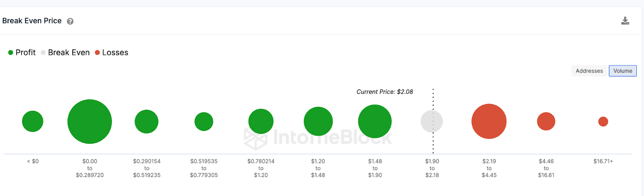The width and height of the screenshot is (644, 196).
Task: Click the download chart icon
Action: (625, 21)
